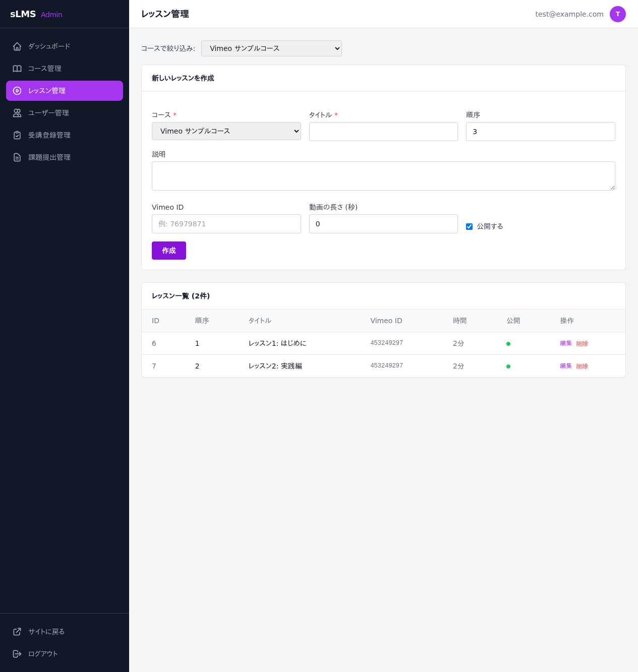Go to 課題提出管理 menu item

click(x=49, y=157)
